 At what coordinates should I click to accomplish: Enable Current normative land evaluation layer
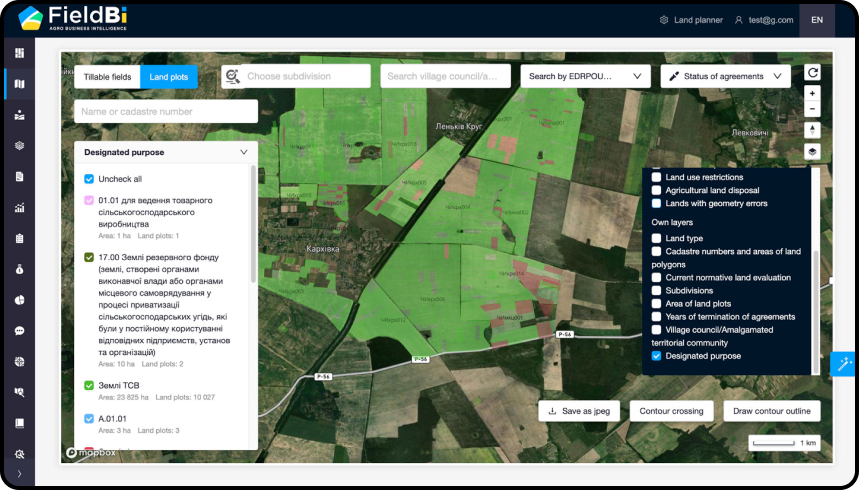click(x=656, y=277)
